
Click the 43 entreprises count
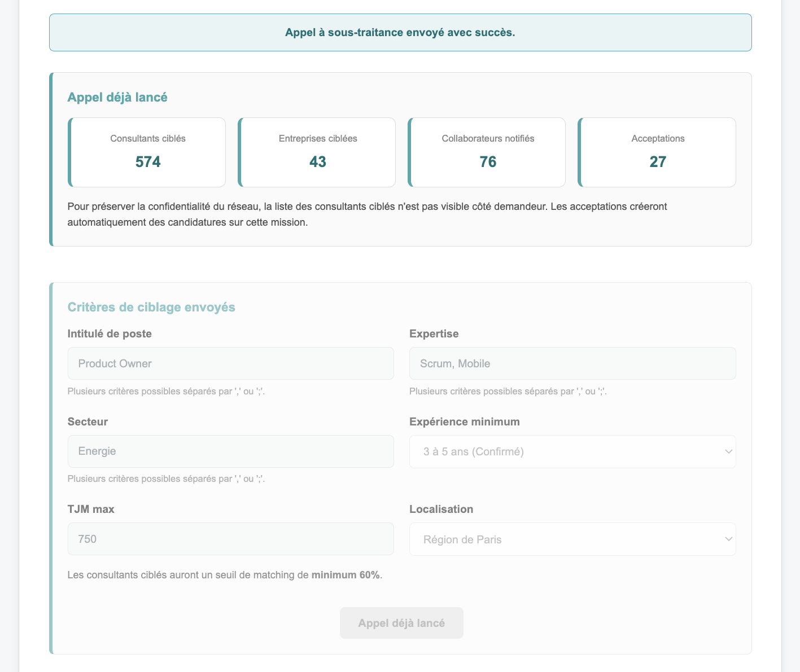click(318, 162)
